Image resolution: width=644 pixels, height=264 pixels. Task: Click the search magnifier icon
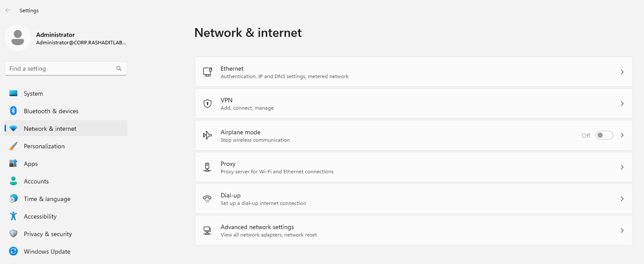(x=119, y=68)
